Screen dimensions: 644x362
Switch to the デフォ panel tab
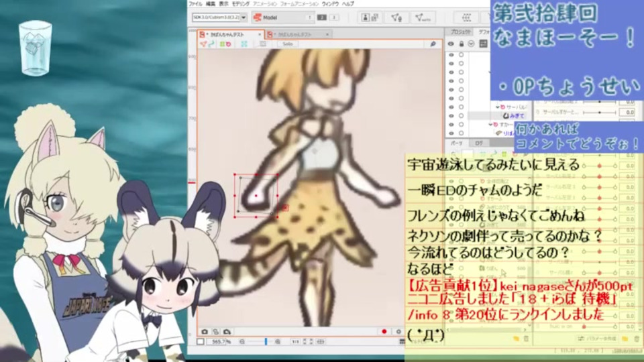pyautogui.click(x=484, y=32)
